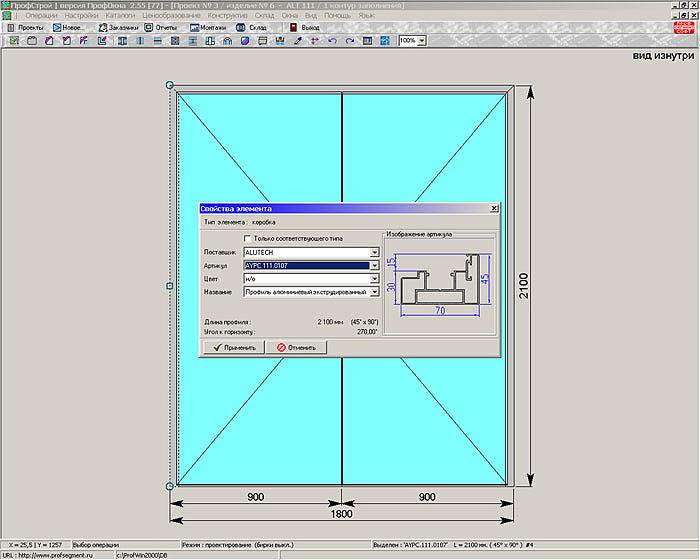Click the profile cross-section image
This screenshot has height=560, width=700.
pos(440,283)
